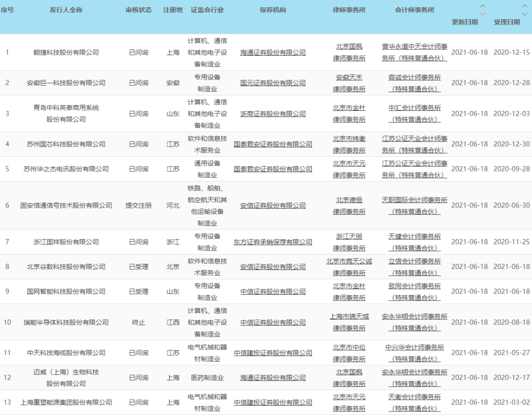Open the 国元证券股份有限公司 link
This screenshot has width=532, height=415.
[x=272, y=82]
